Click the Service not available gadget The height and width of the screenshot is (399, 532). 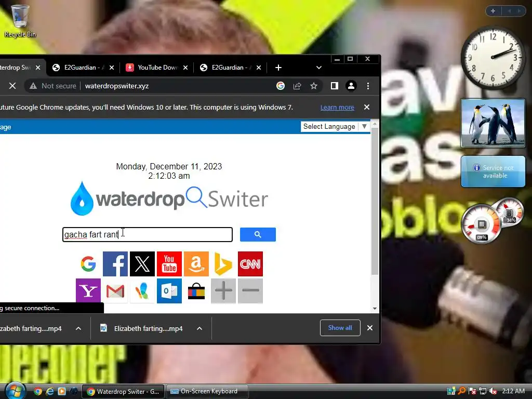pyautogui.click(x=493, y=171)
